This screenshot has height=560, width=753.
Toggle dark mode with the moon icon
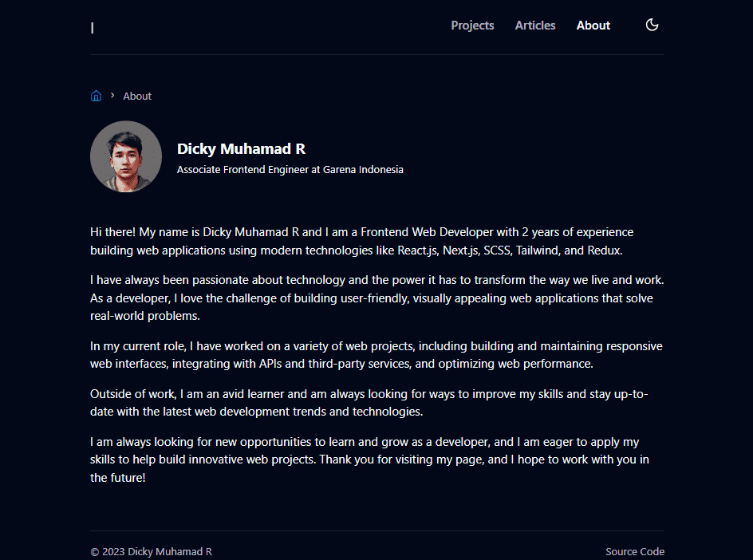coord(652,25)
